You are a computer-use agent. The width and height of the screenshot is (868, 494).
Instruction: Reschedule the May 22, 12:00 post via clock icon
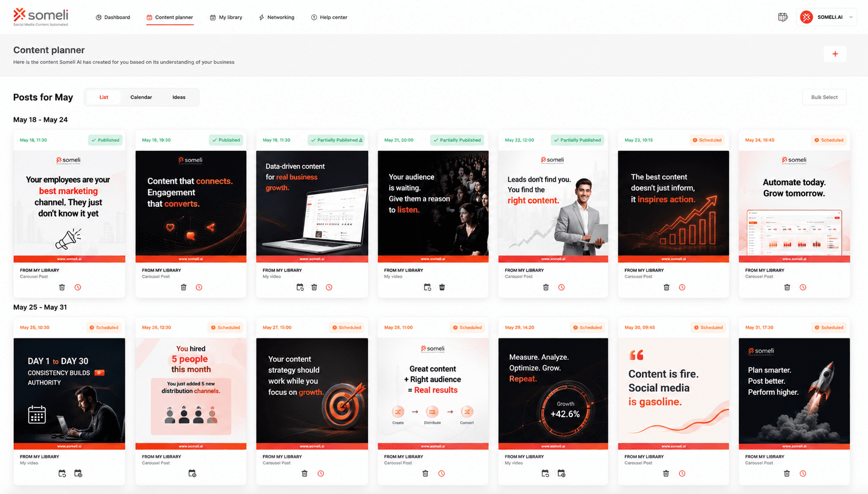561,287
